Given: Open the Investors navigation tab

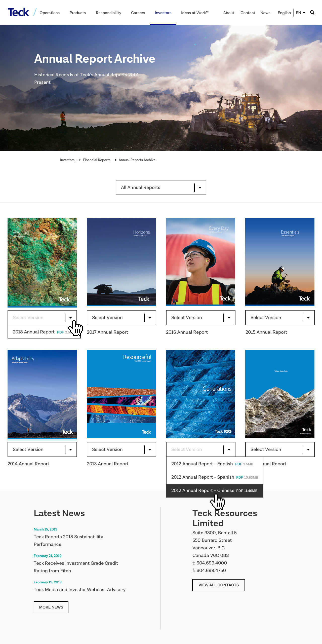Looking at the screenshot, I should 163,13.
